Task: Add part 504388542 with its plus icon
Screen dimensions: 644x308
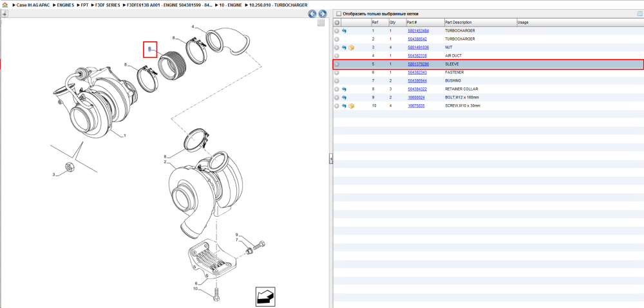Action: point(337,39)
